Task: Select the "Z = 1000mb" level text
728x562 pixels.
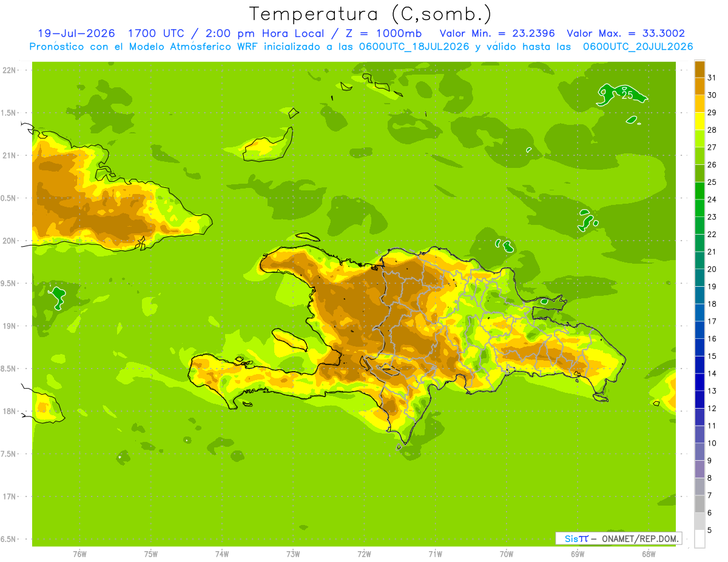Action: [383, 33]
